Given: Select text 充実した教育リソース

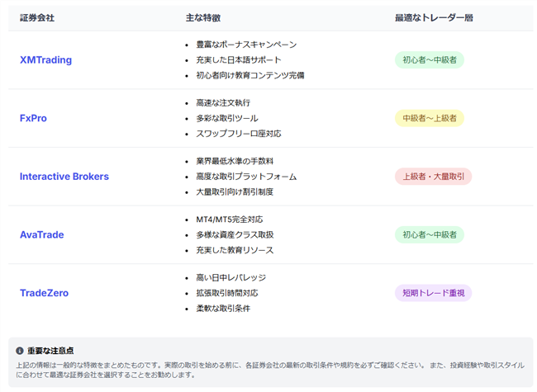Looking at the screenshot, I should (235, 250).
